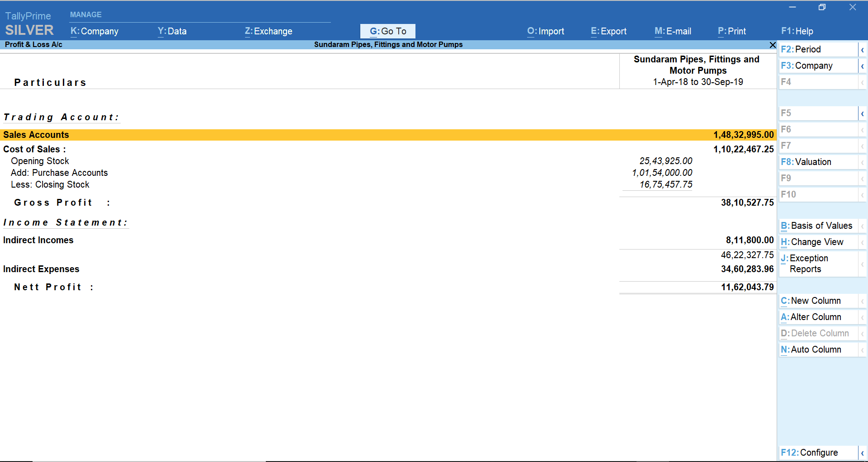Click B:Basis of Values button

pyautogui.click(x=818, y=226)
